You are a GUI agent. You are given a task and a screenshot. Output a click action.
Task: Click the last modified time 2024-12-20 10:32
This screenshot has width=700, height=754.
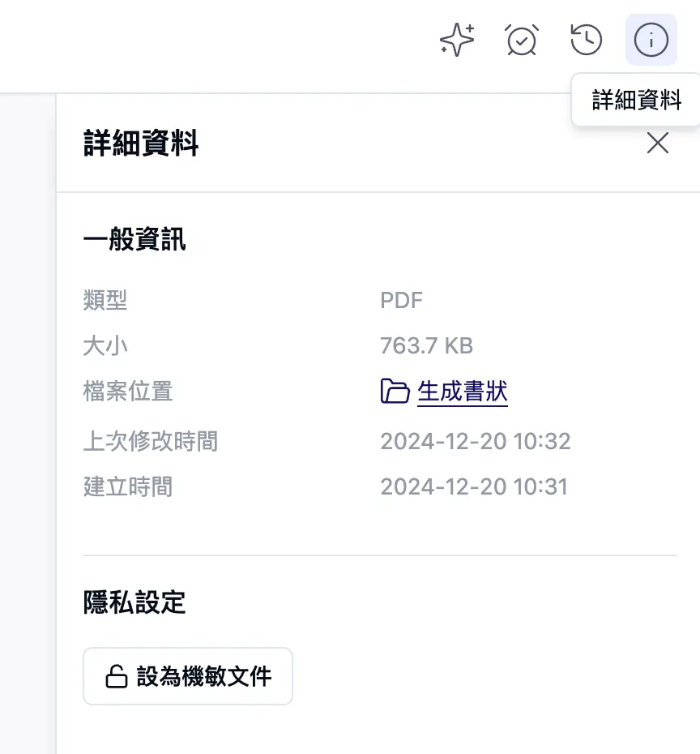(x=476, y=441)
